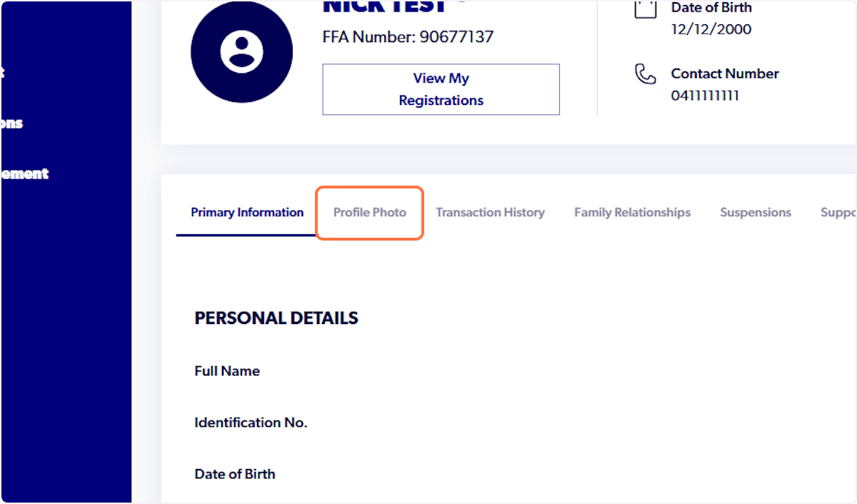Viewport: 857px width, 504px height.
Task: Click the FFA Number 90677137 text
Action: tap(408, 37)
